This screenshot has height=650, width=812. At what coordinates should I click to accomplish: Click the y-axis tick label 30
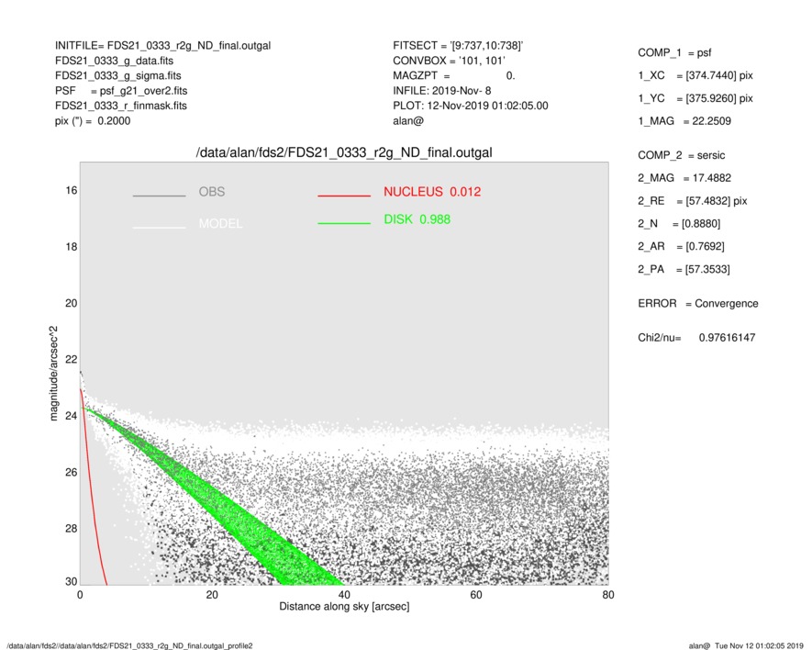coord(72,581)
